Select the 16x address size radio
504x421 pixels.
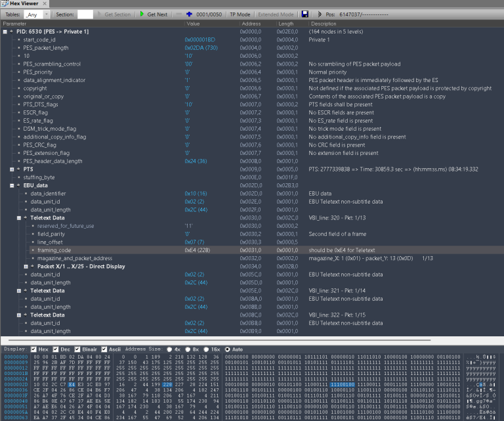(x=206, y=349)
